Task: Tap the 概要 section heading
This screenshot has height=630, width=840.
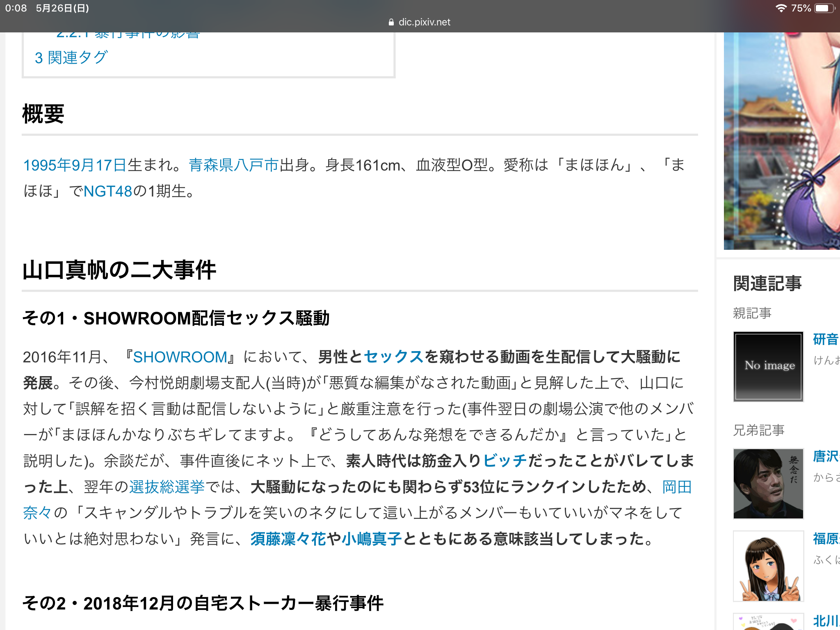Action: [43, 114]
